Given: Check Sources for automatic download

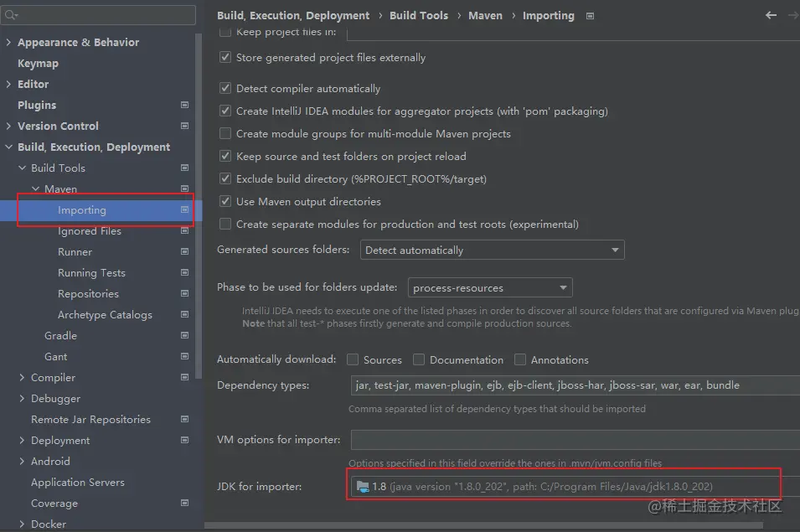Looking at the screenshot, I should click(353, 359).
